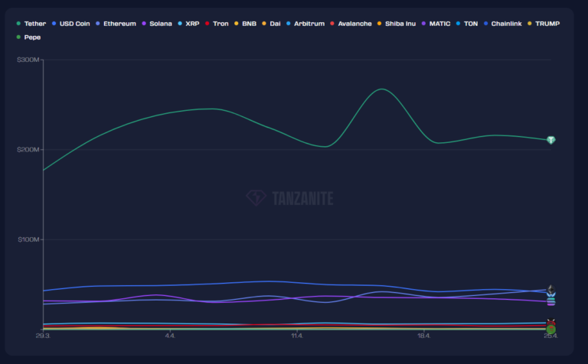
Task: Click the Pepe icon at chart bottom right
Action: click(550, 328)
